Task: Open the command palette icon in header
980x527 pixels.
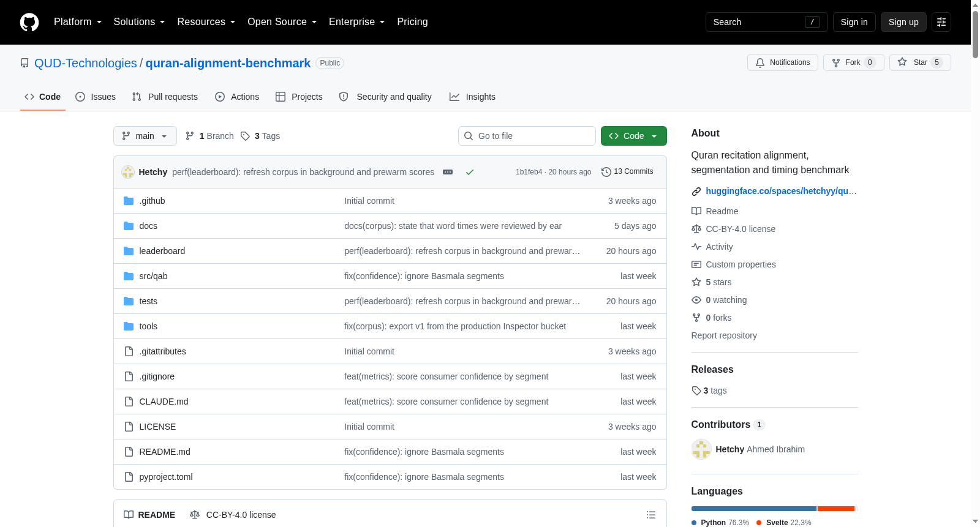Action: (x=941, y=22)
